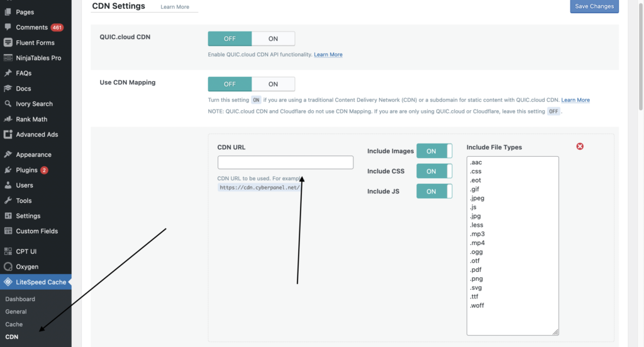Toggle the Include CSS switch

(434, 171)
